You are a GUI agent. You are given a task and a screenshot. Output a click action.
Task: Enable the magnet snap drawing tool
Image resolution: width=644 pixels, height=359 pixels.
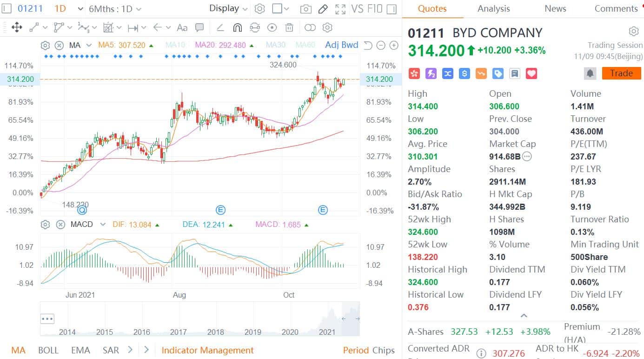[x=238, y=27]
